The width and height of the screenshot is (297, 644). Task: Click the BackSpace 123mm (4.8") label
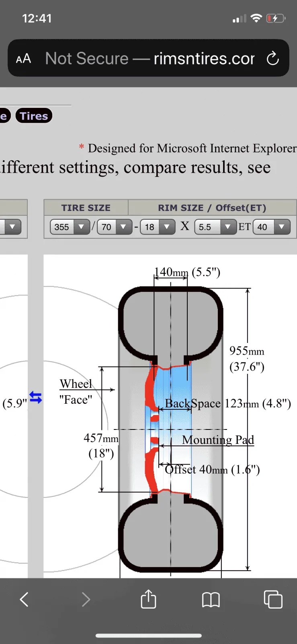click(x=228, y=403)
